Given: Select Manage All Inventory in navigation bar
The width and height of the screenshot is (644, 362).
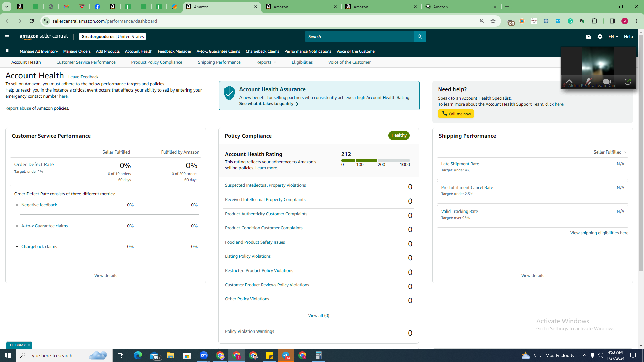Looking at the screenshot, I should [39, 51].
